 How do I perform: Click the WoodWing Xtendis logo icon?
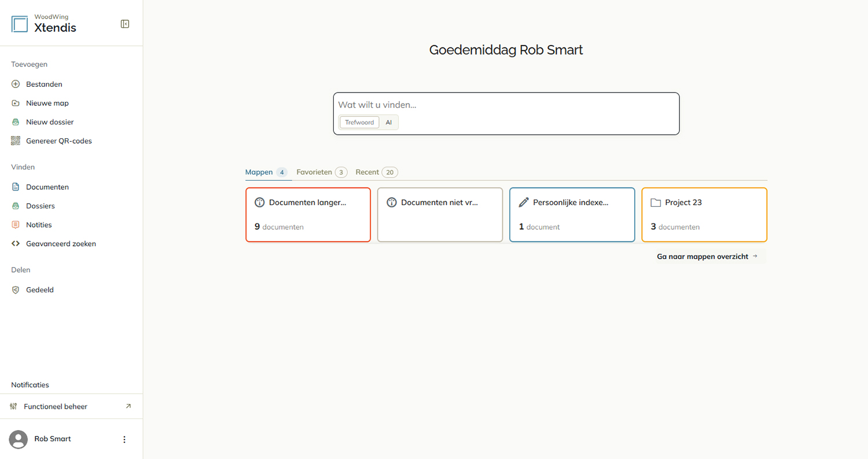coord(20,24)
